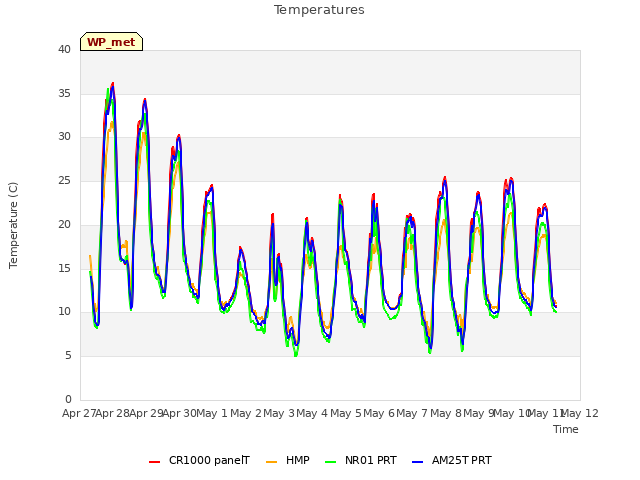
Task: Click the Temperatures chart title
Action: [x=319, y=10]
